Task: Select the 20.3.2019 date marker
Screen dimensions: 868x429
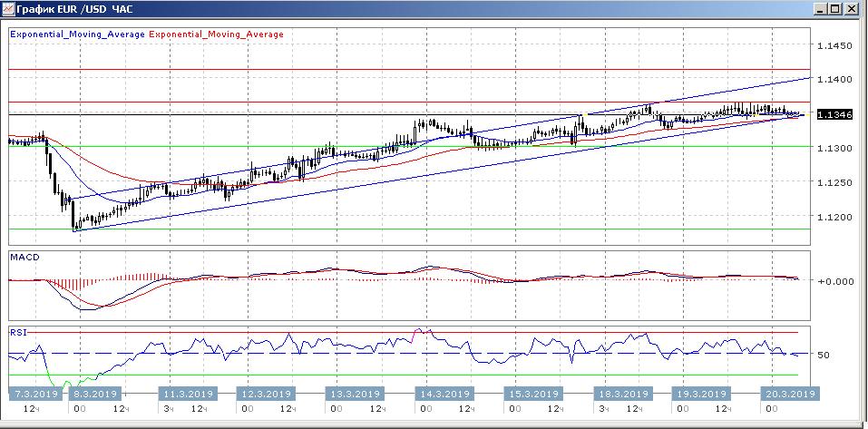Action: pos(788,395)
